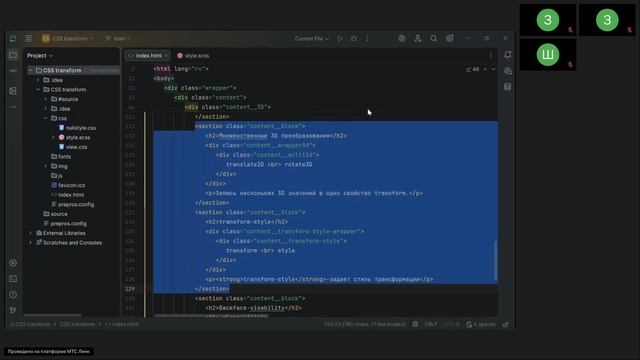The image size is (640, 360).
Task: Open the Terminal tool window
Action: click(x=13, y=279)
